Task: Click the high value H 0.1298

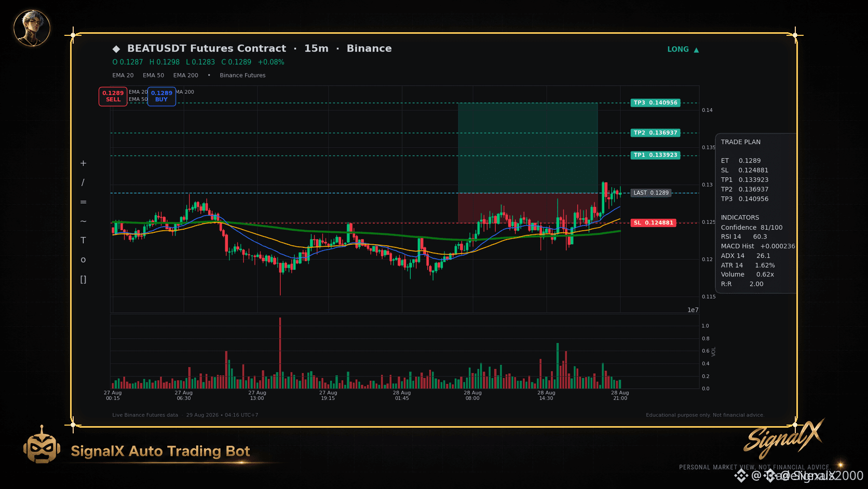Action: (165, 62)
